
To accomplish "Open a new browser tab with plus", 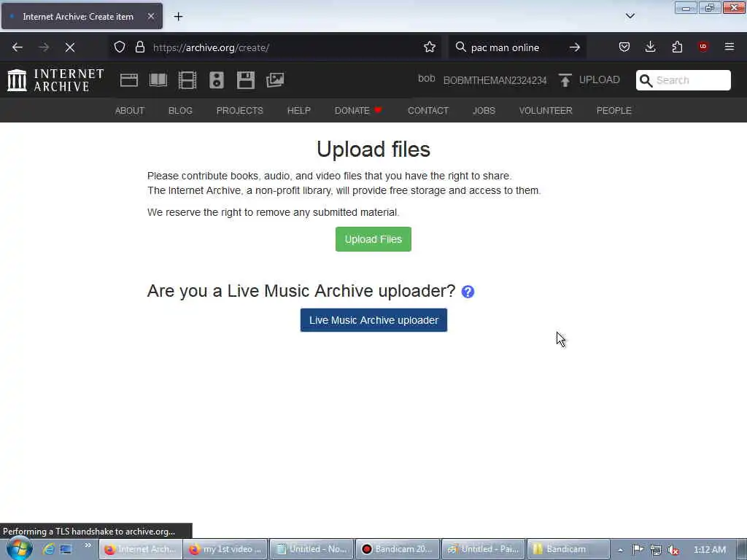I will (178, 17).
